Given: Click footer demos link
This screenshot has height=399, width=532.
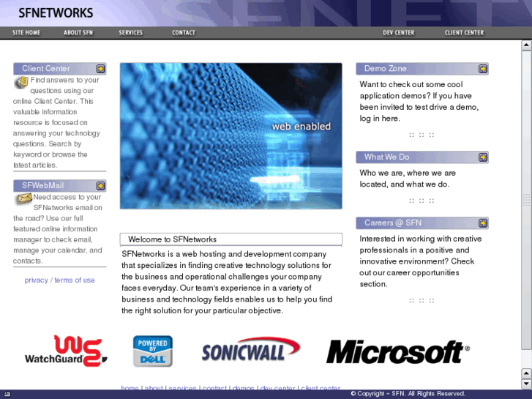Looking at the screenshot, I should (x=243, y=388).
